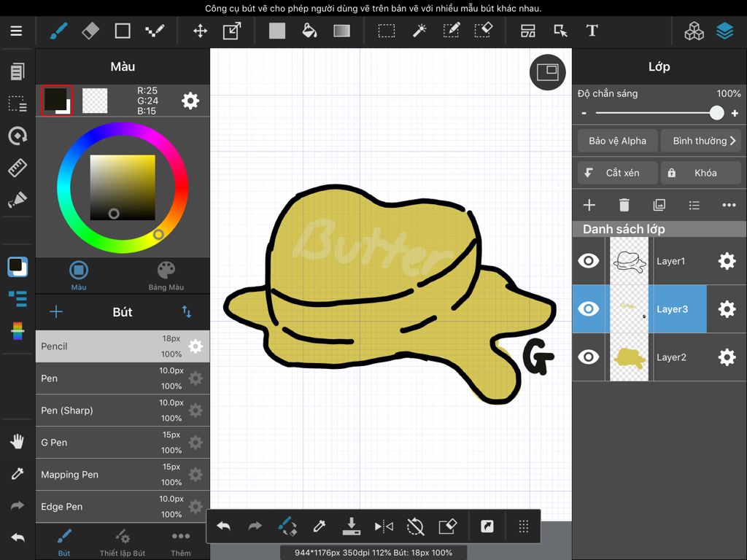The image size is (747, 560).
Task: Select the panel divide tool
Action: point(528,31)
